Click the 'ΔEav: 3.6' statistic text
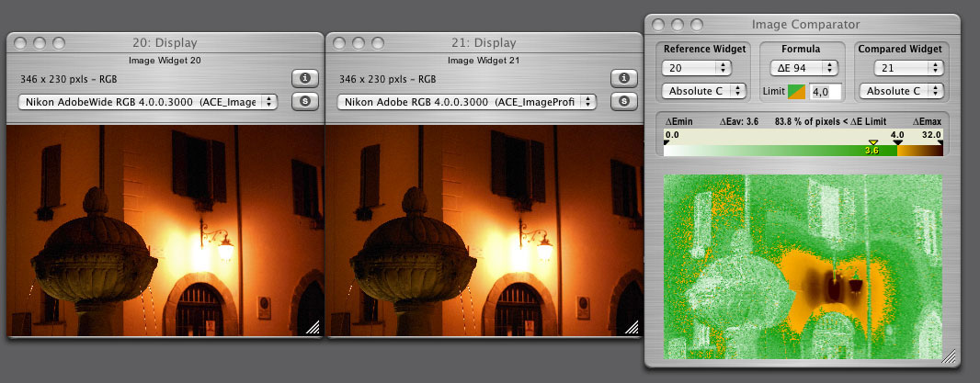The height and width of the screenshot is (383, 980). (x=739, y=121)
